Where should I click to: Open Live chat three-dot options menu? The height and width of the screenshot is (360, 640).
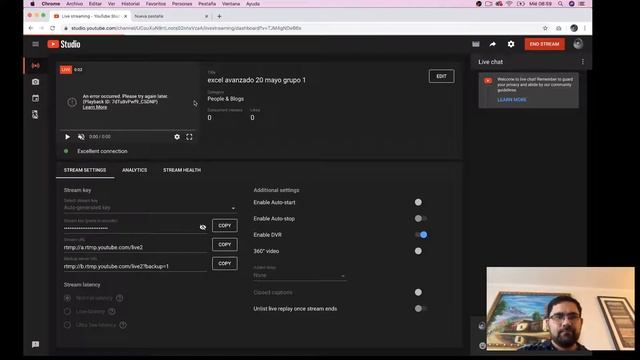click(582, 62)
